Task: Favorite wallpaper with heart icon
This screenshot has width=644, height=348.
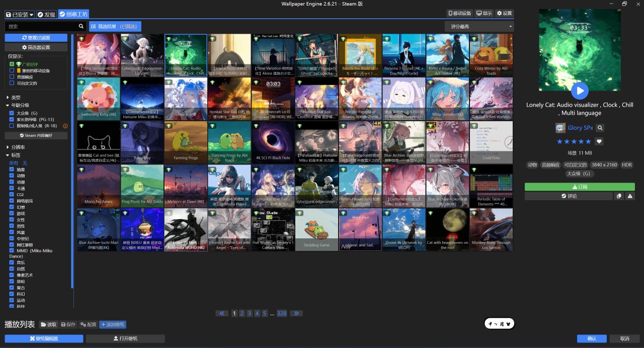Action: (599, 141)
